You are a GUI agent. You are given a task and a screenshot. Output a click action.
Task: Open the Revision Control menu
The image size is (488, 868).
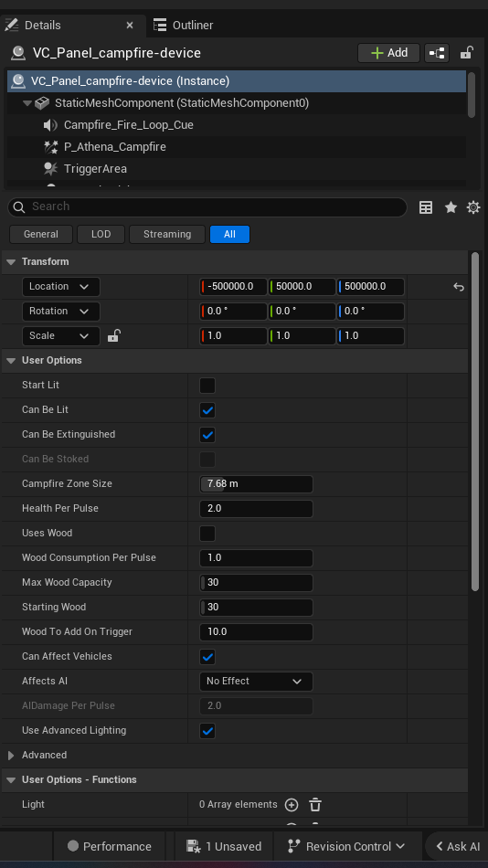tap(346, 846)
